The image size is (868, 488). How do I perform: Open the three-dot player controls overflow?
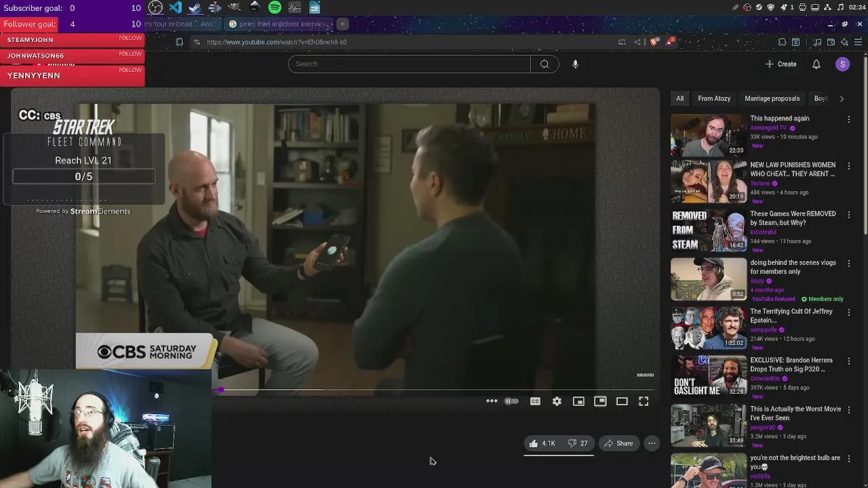[x=492, y=401]
